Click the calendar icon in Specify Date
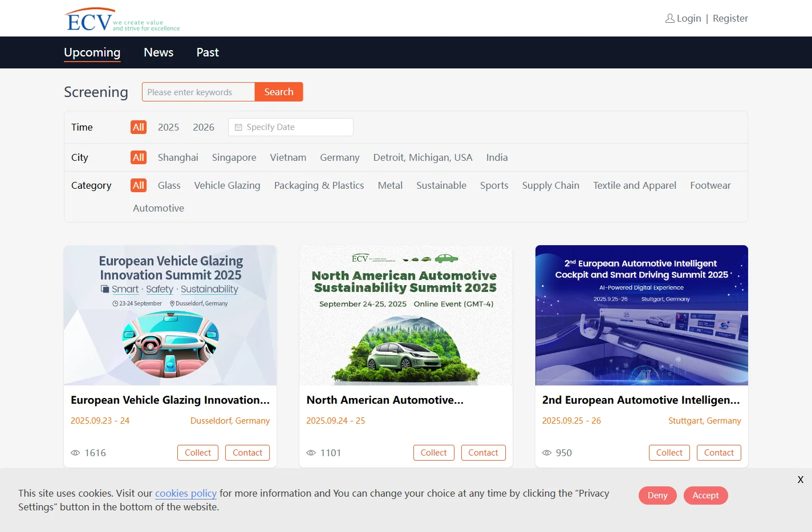Screen dimensions: 812x532 coord(238,127)
